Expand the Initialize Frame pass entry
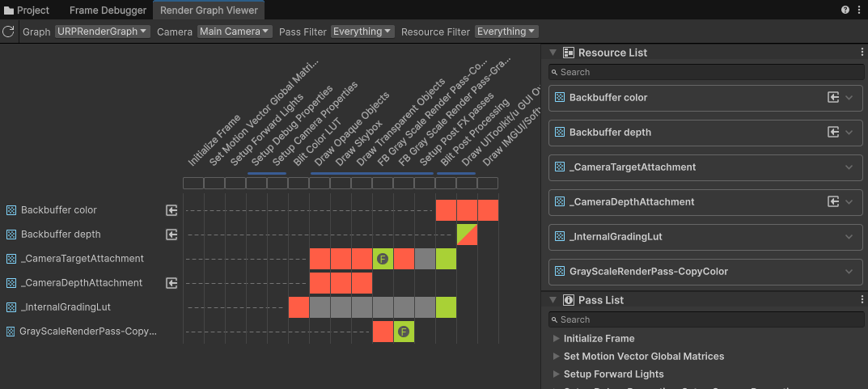 click(x=557, y=339)
